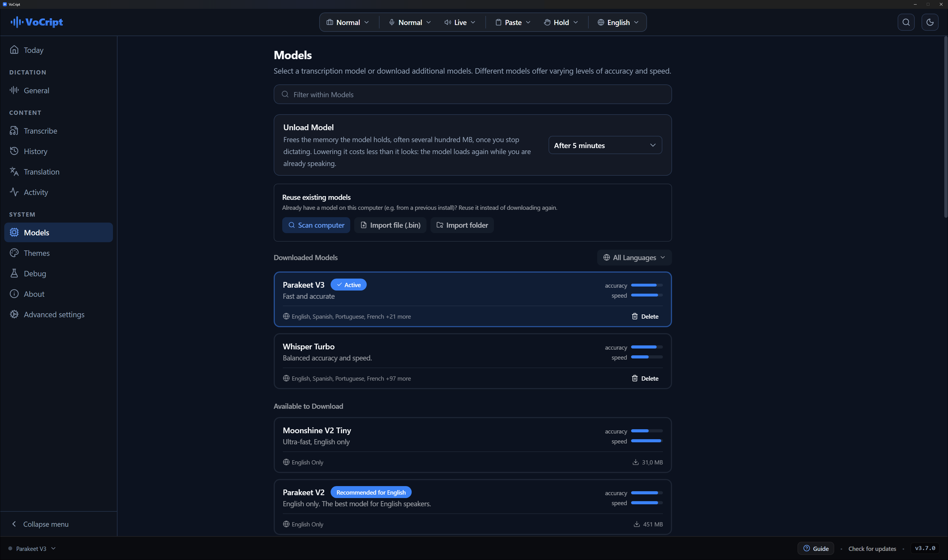Viewport: 948px width, 560px height.
Task: Click magnifier icon in models filter
Action: pos(285,94)
